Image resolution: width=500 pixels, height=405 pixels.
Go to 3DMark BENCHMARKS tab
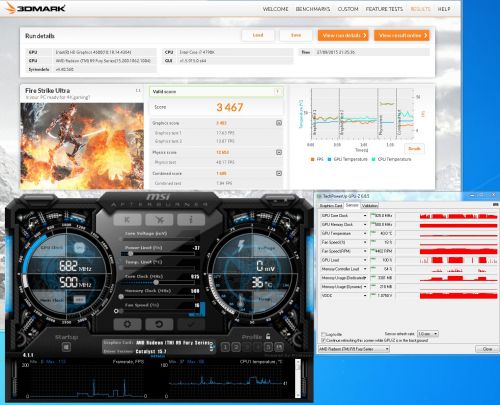point(313,9)
